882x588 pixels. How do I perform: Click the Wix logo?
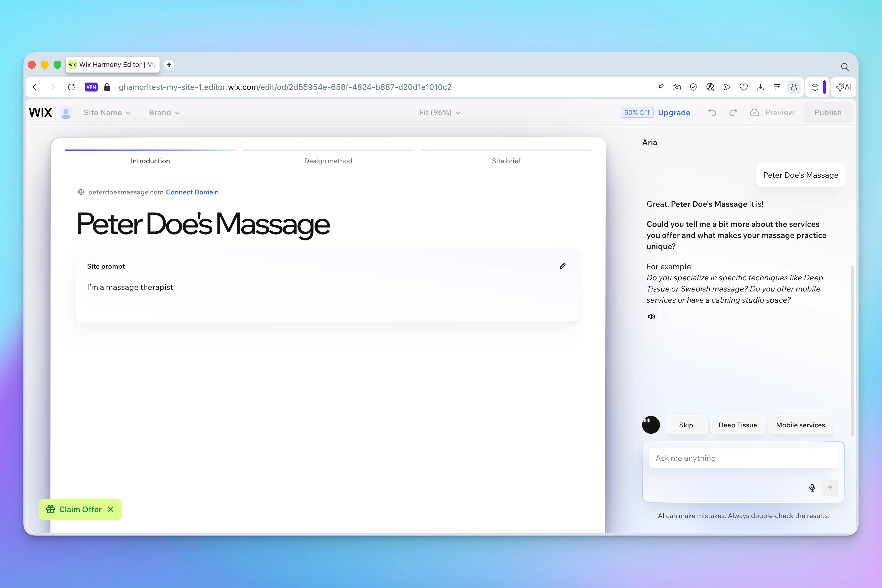pos(40,112)
